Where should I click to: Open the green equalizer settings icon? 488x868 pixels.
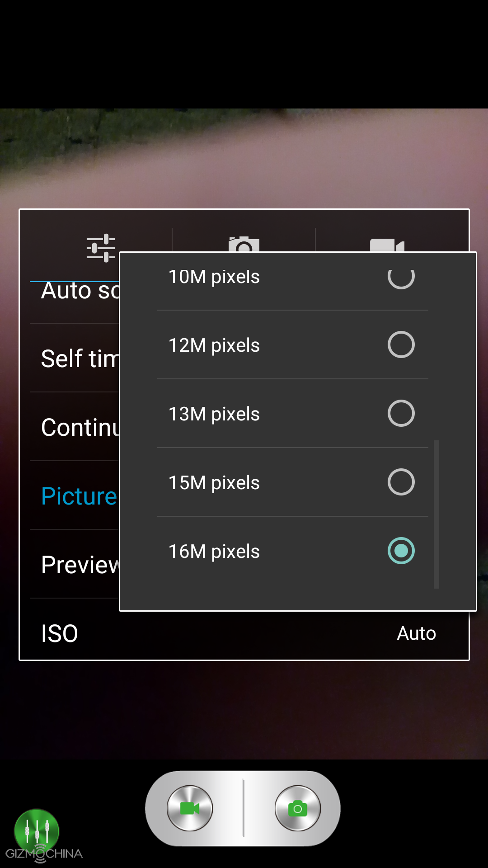(x=37, y=831)
